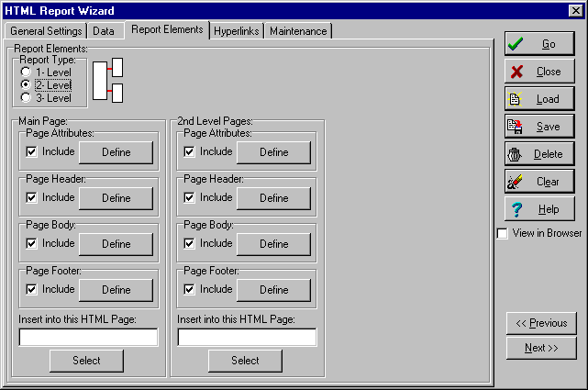The width and height of the screenshot is (588, 390).
Task: Open Help with the question mark button
Action: click(x=539, y=209)
